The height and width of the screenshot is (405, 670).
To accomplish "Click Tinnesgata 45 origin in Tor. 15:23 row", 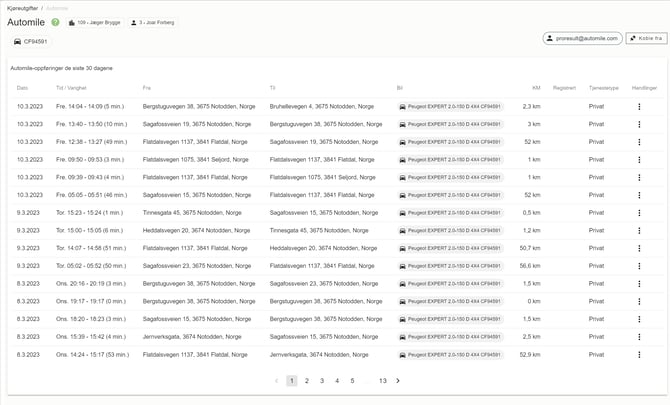I will click(x=192, y=213).
